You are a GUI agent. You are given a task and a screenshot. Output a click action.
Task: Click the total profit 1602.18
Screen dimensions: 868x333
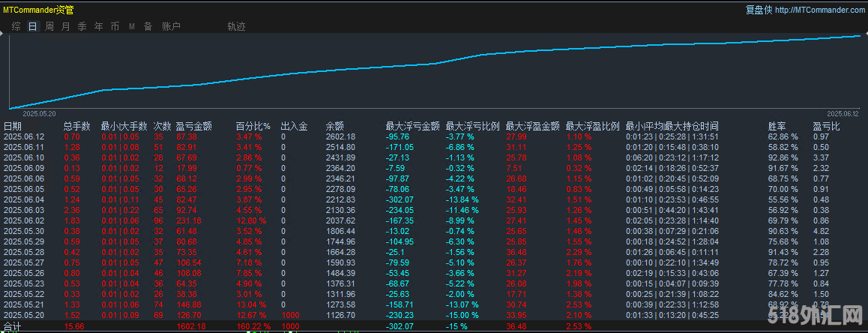click(x=191, y=327)
